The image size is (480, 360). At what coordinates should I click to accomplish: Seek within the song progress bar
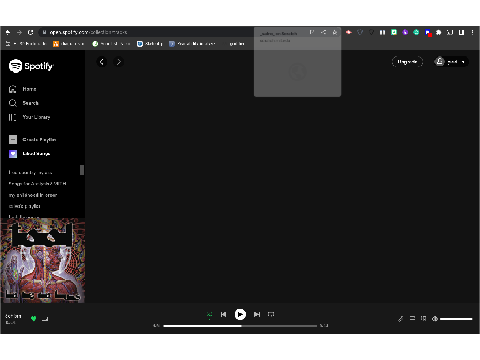(x=240, y=326)
